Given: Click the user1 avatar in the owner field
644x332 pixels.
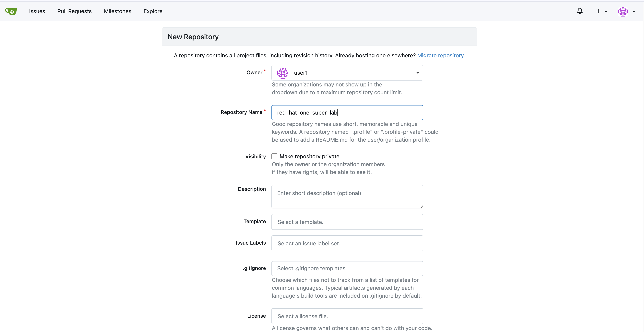Looking at the screenshot, I should coord(283,73).
